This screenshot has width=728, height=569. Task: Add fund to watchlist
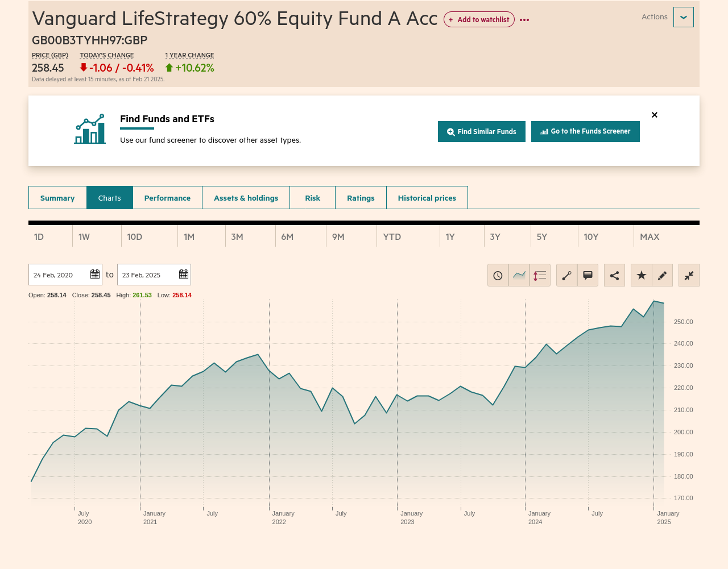[x=479, y=19]
